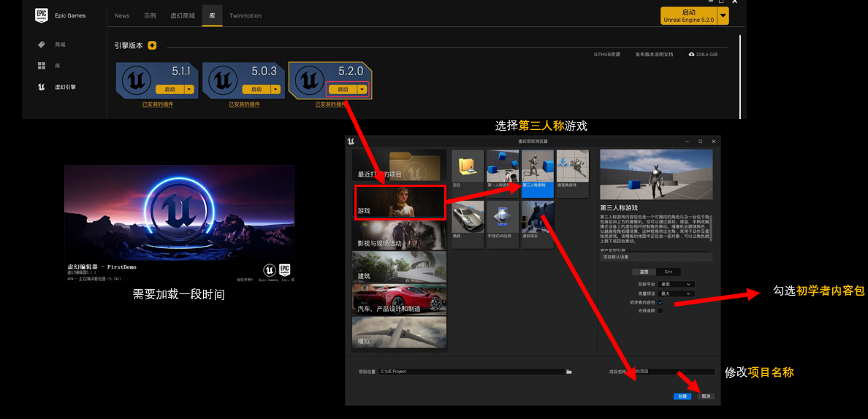The width and height of the screenshot is (868, 419).
Task: Select the 虚拟现实 VR template
Action: pos(537,225)
